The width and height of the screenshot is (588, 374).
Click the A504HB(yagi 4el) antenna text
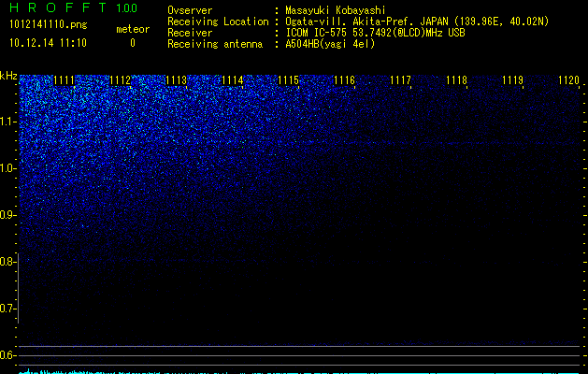click(x=330, y=44)
